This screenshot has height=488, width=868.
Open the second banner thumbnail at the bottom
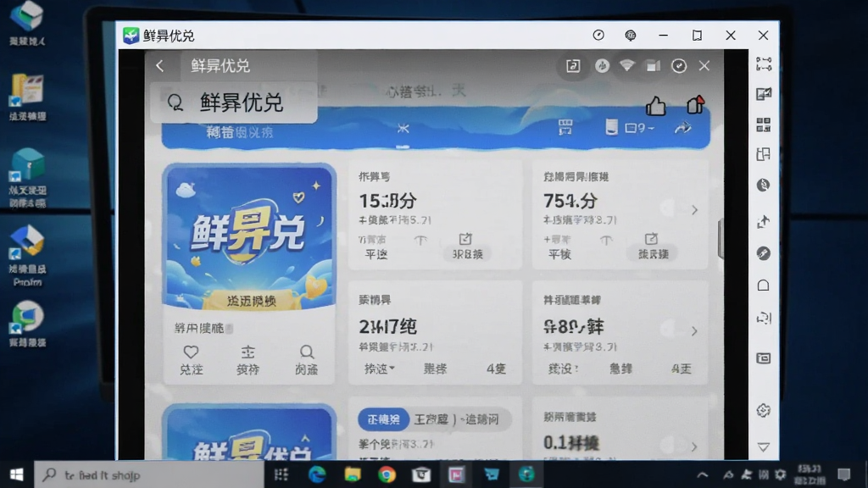tap(249, 432)
